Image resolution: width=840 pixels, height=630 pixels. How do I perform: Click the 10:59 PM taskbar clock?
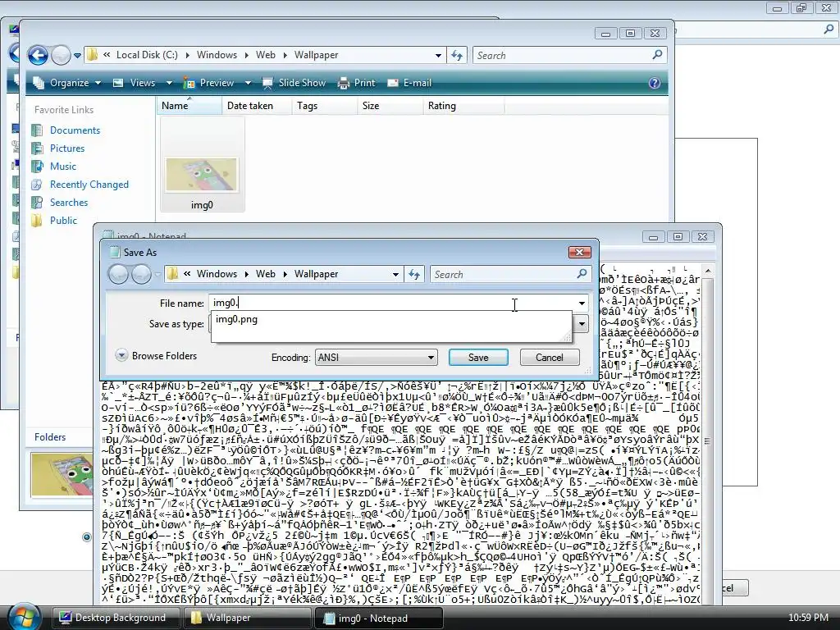tap(808, 618)
